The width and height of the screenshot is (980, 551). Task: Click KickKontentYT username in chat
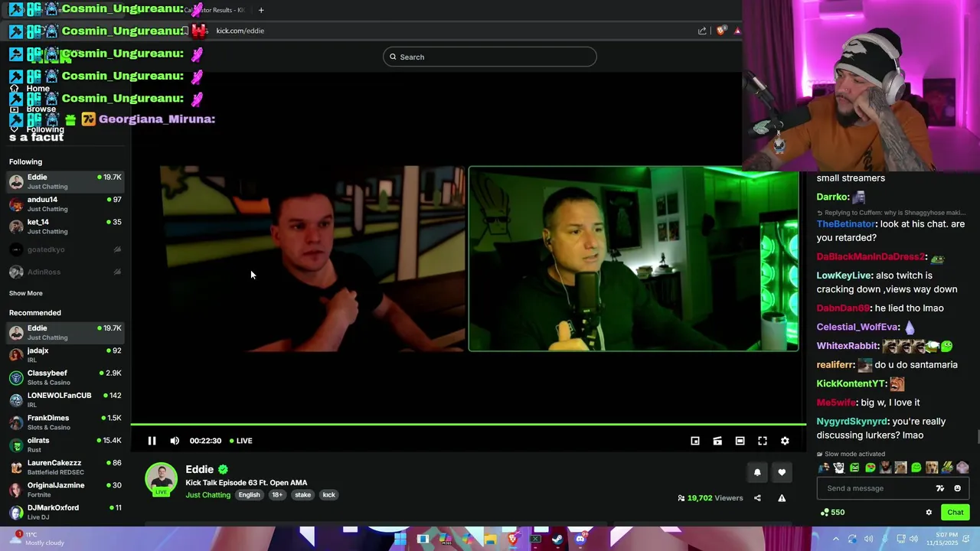click(x=851, y=384)
